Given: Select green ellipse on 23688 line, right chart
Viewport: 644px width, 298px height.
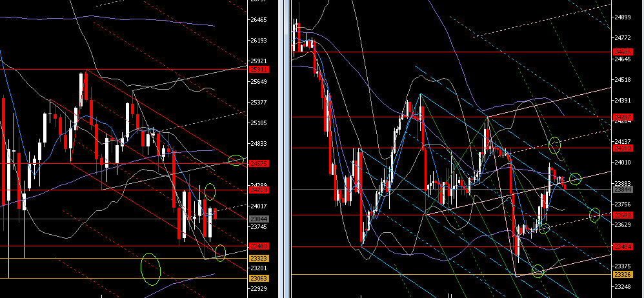Looking at the screenshot, I should point(595,215).
